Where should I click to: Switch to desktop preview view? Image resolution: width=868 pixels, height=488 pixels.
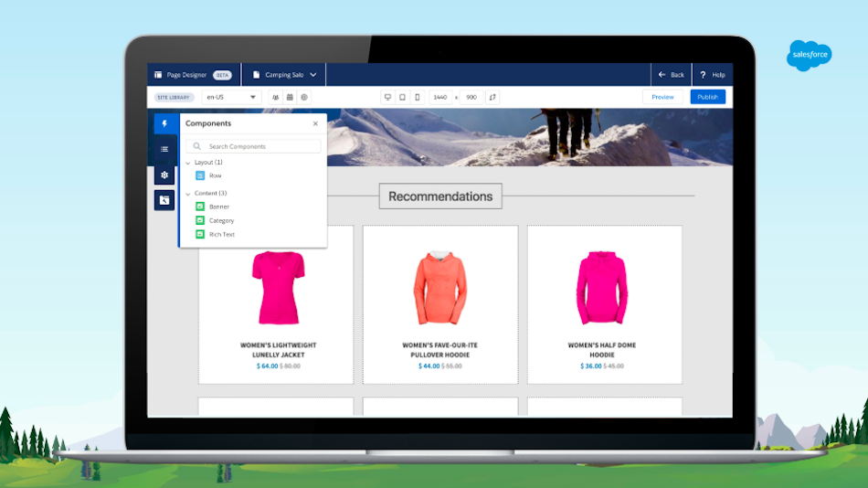tap(387, 97)
